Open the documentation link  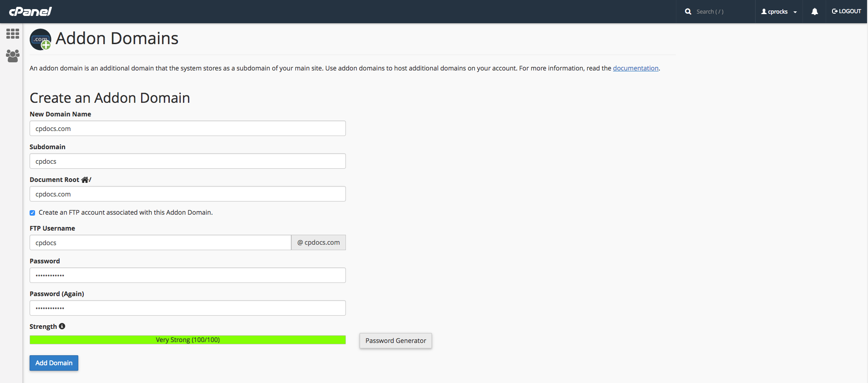[635, 68]
